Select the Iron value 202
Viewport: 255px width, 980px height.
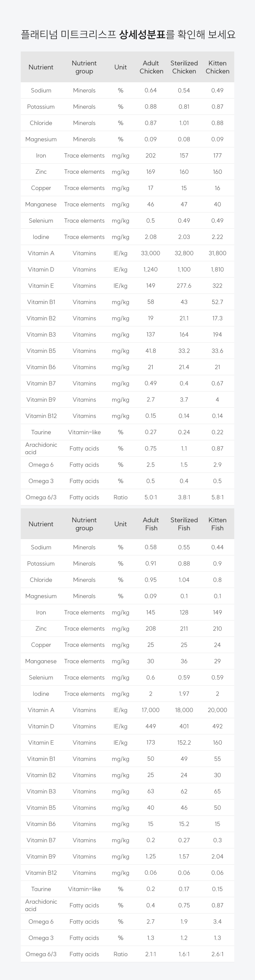pyautogui.click(x=151, y=156)
